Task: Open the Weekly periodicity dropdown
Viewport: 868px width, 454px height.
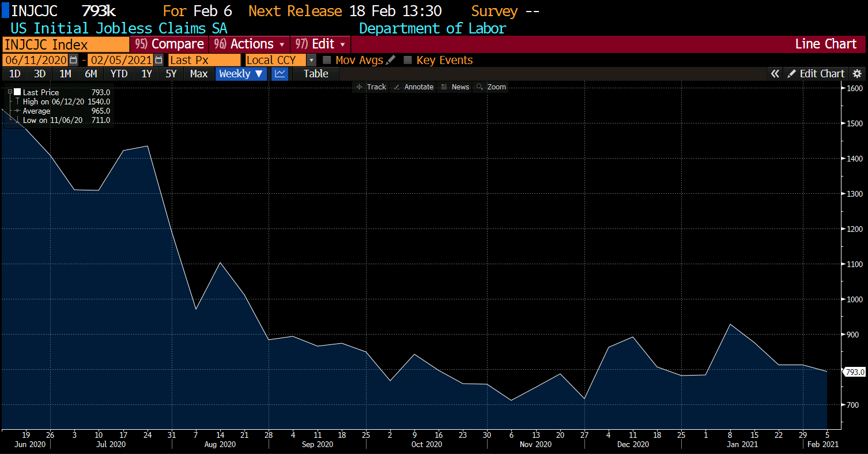Action: [241, 74]
